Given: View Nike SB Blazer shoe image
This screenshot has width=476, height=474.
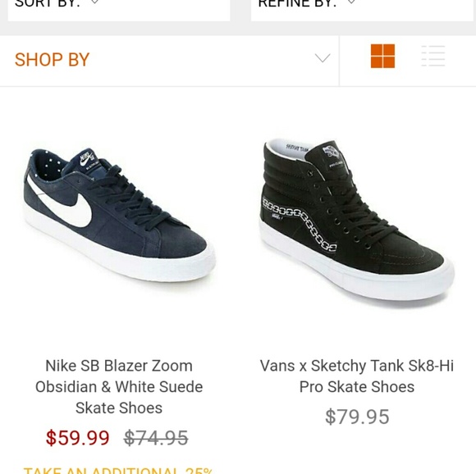Looking at the screenshot, I should tap(119, 214).
